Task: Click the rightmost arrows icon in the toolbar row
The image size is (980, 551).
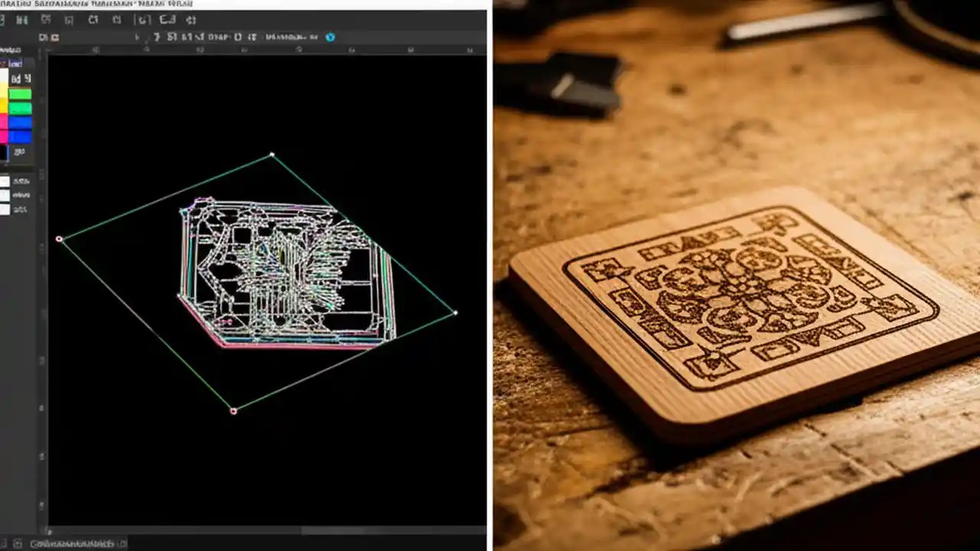Action: click(191, 20)
